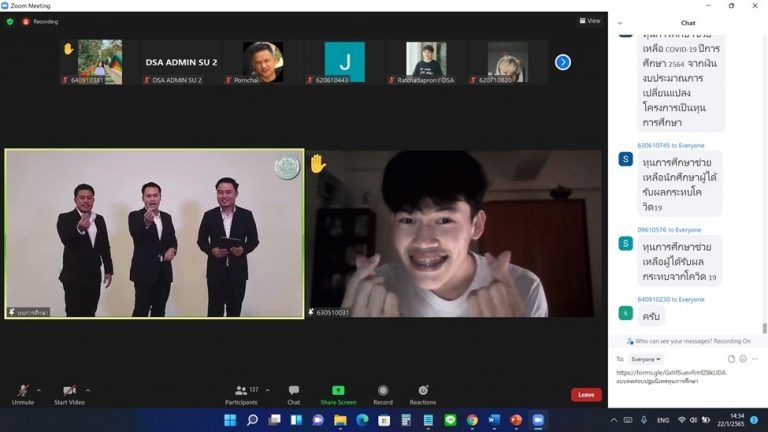Attach a file in chat
The width and height of the screenshot is (768, 432).
pos(731,359)
